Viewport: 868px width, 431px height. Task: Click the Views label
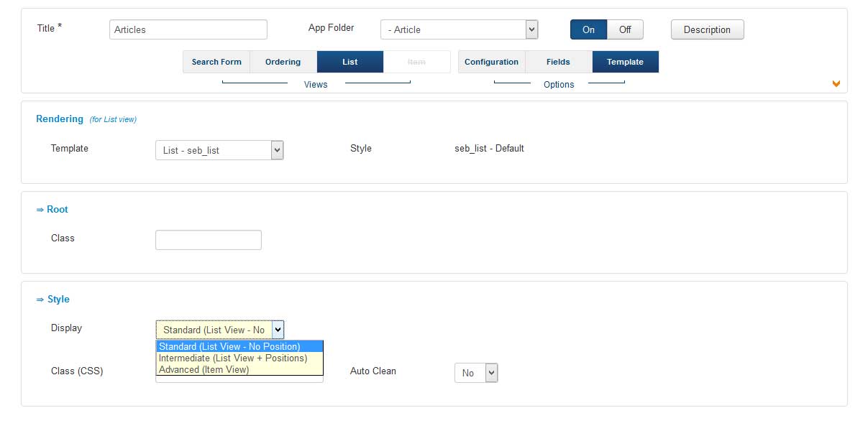tap(316, 85)
